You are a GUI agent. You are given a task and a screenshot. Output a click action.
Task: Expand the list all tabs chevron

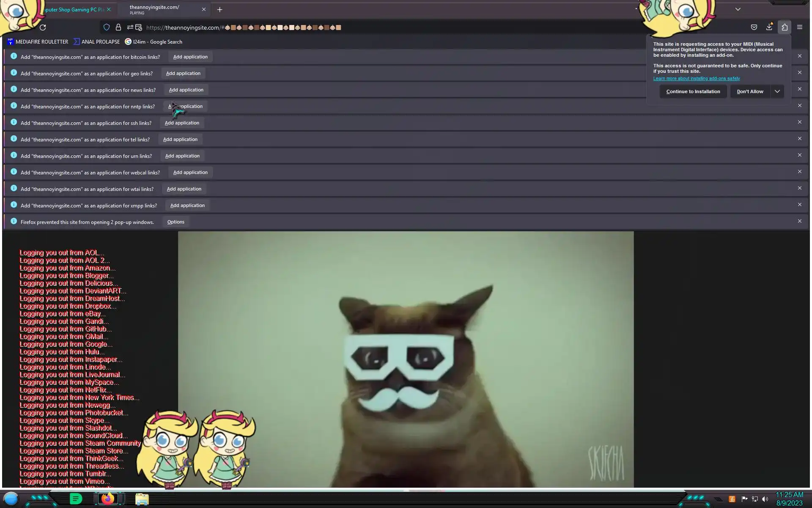coord(738,9)
